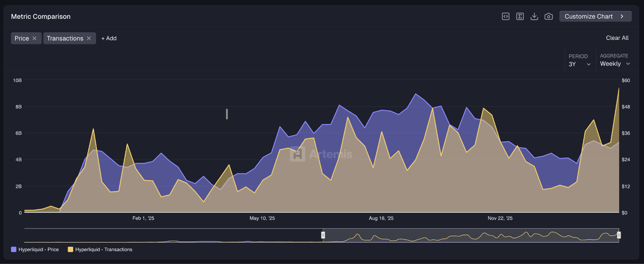
Task: Take a chart snapshot with camera icon
Action: pyautogui.click(x=549, y=16)
